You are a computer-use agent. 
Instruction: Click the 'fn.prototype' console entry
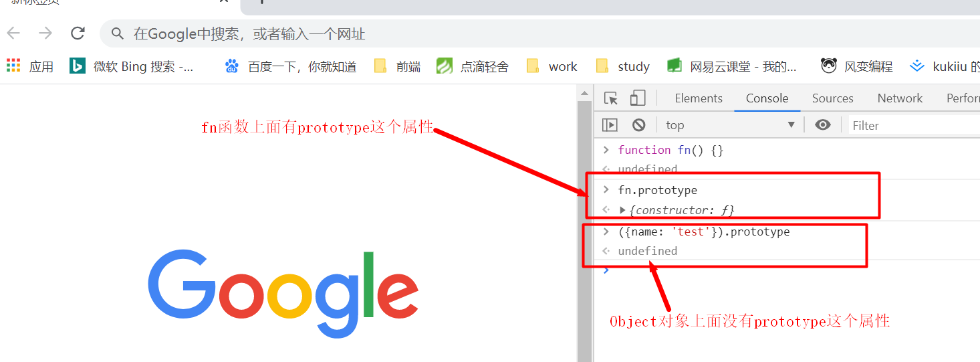657,191
